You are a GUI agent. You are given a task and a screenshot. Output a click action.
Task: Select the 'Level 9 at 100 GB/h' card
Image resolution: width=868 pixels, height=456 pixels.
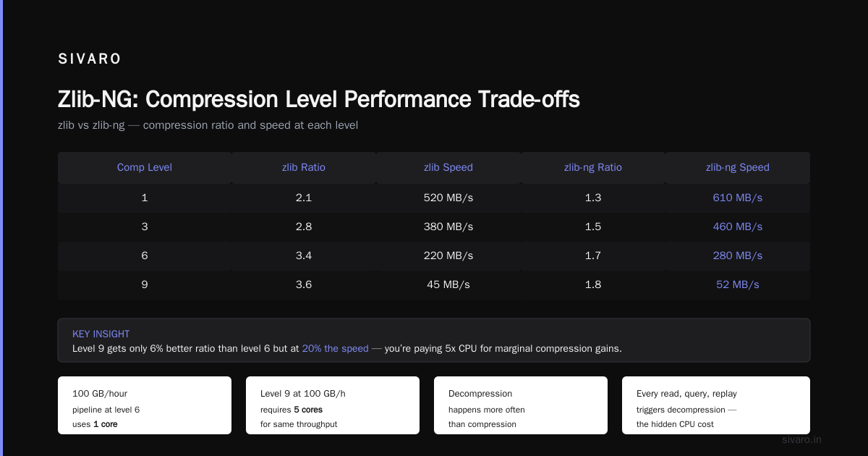(x=333, y=405)
